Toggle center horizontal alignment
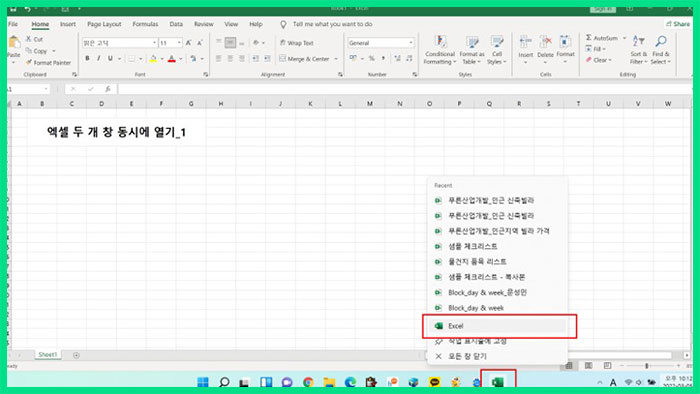This screenshot has width=700, height=394. 230,58
